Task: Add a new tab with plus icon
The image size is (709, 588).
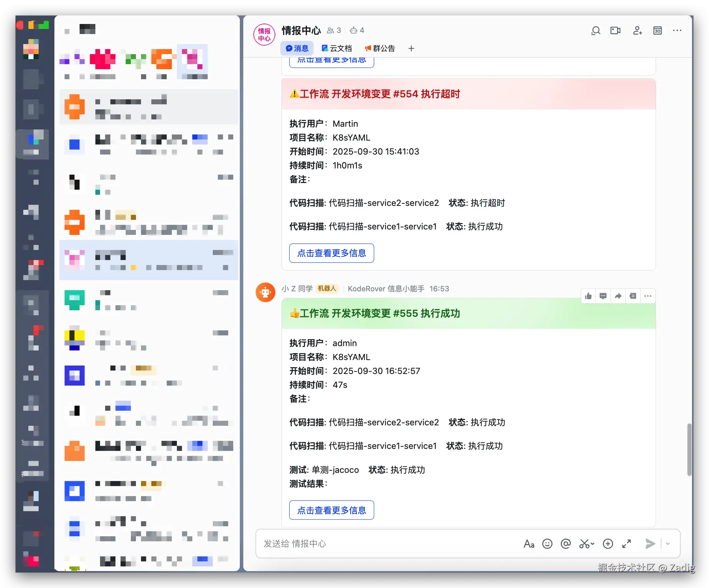Action: tap(411, 48)
